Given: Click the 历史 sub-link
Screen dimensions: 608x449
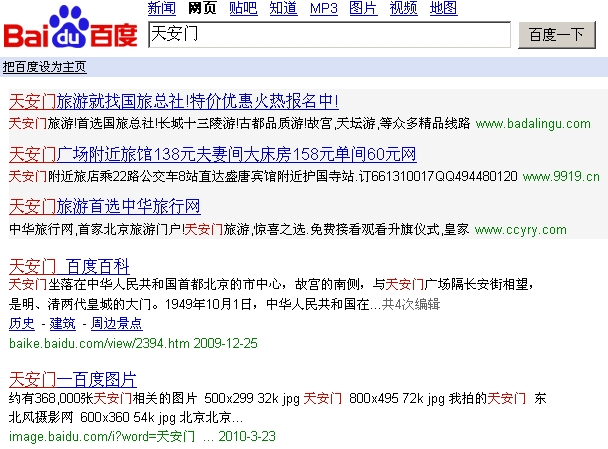Looking at the screenshot, I should (x=22, y=323).
